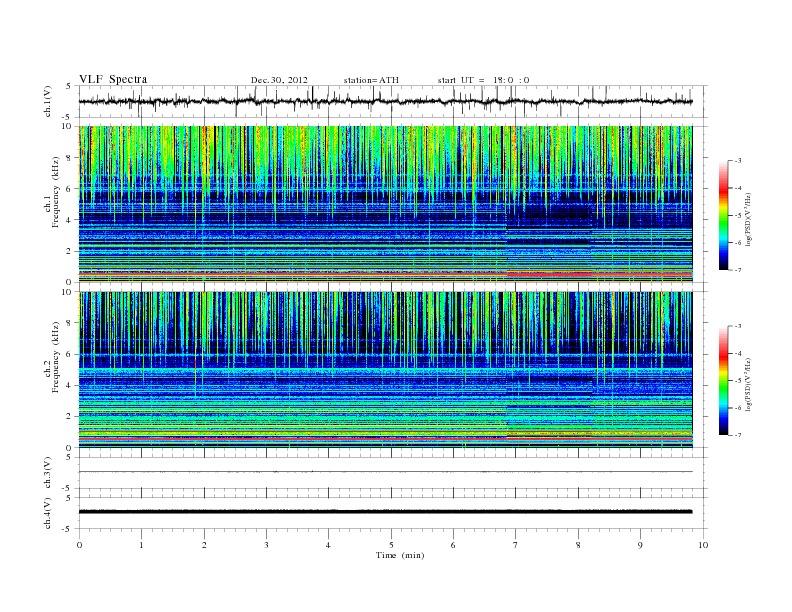Click the "10" tick on the Time axis

tap(703, 545)
